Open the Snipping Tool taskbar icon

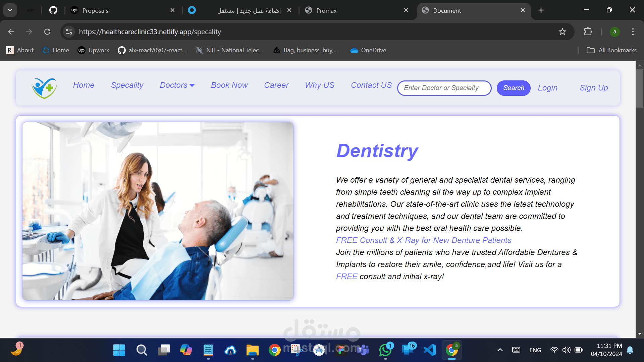297,350
